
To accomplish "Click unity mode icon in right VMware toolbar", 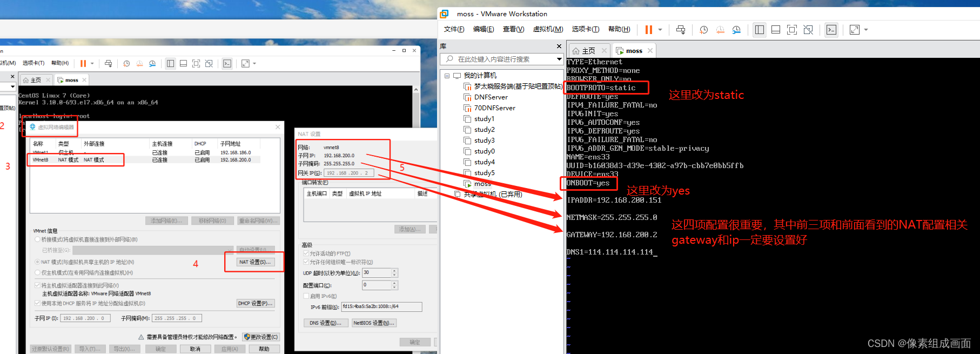I will [808, 30].
